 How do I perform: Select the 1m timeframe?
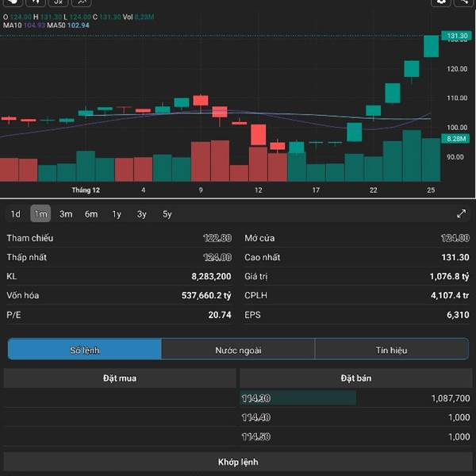(x=40, y=213)
